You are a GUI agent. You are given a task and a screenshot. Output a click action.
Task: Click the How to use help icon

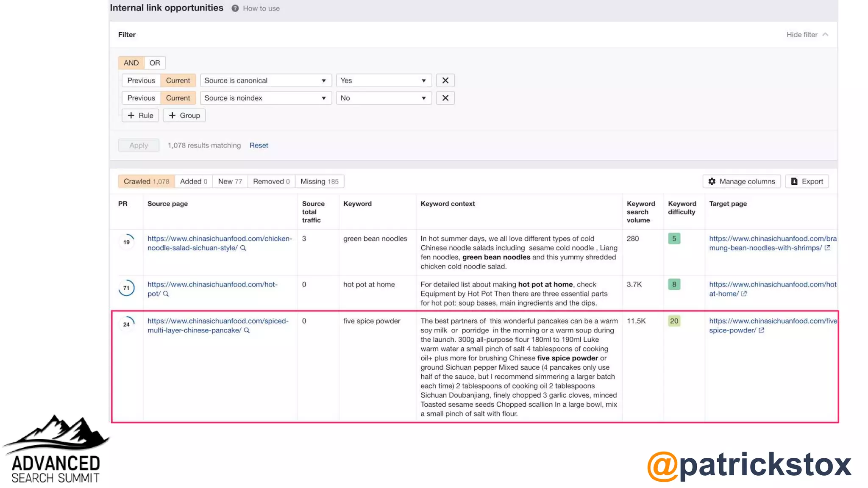coord(235,8)
